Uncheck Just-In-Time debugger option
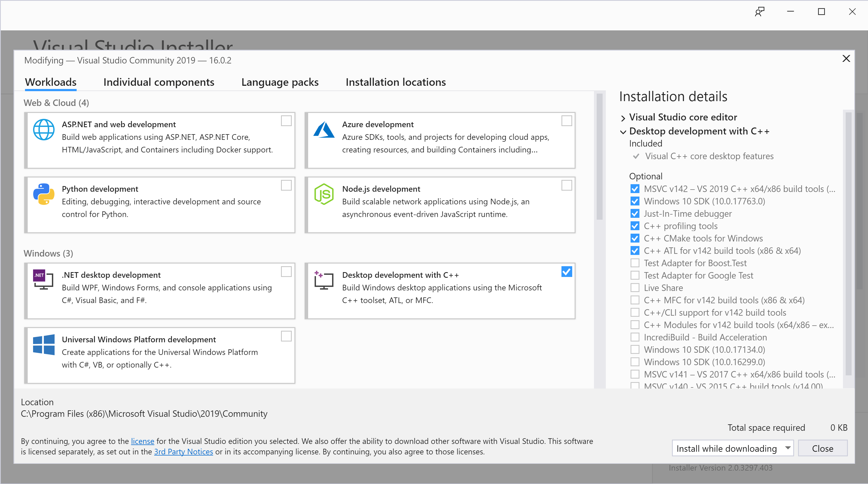The image size is (868, 484). click(635, 214)
